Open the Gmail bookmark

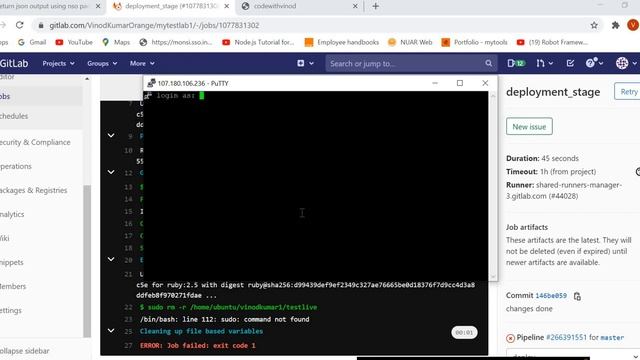coord(32,42)
